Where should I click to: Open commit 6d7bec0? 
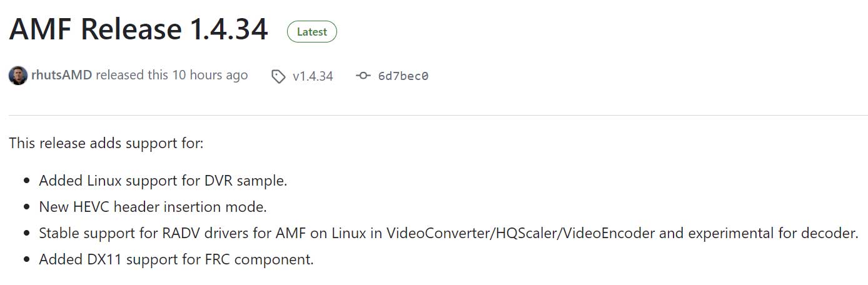click(x=403, y=76)
